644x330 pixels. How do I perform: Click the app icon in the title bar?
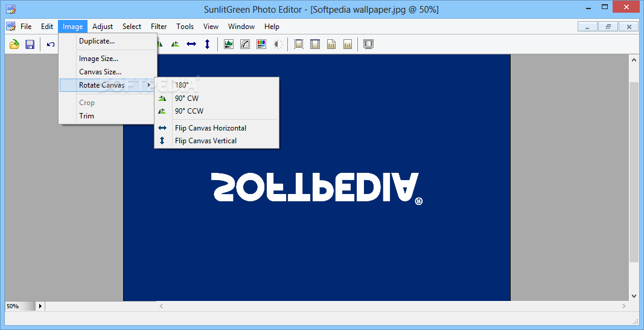click(11, 8)
